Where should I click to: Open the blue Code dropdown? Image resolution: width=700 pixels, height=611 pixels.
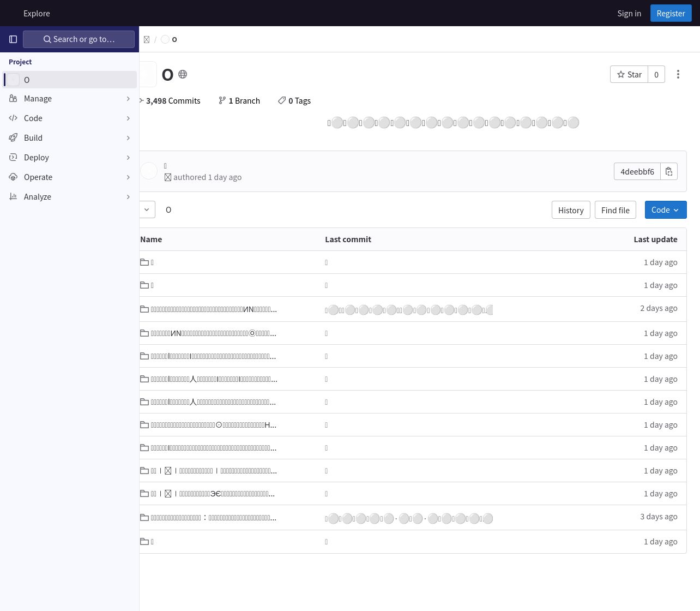(666, 210)
